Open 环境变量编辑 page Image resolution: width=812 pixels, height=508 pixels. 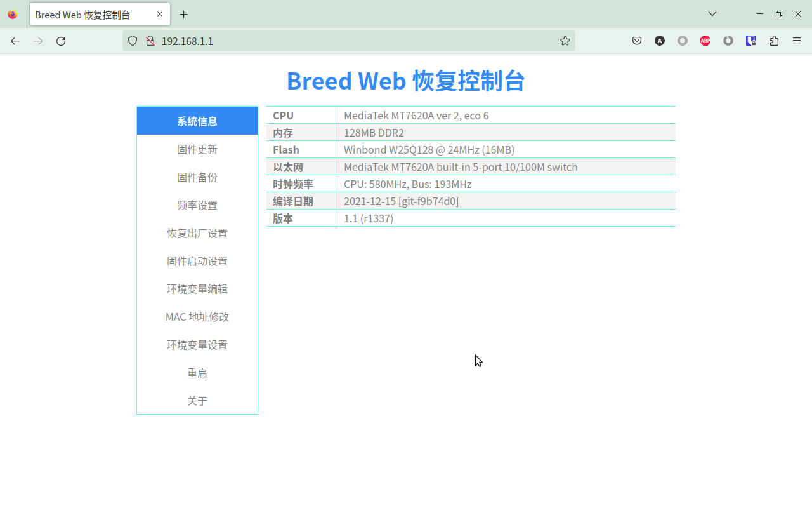point(197,289)
